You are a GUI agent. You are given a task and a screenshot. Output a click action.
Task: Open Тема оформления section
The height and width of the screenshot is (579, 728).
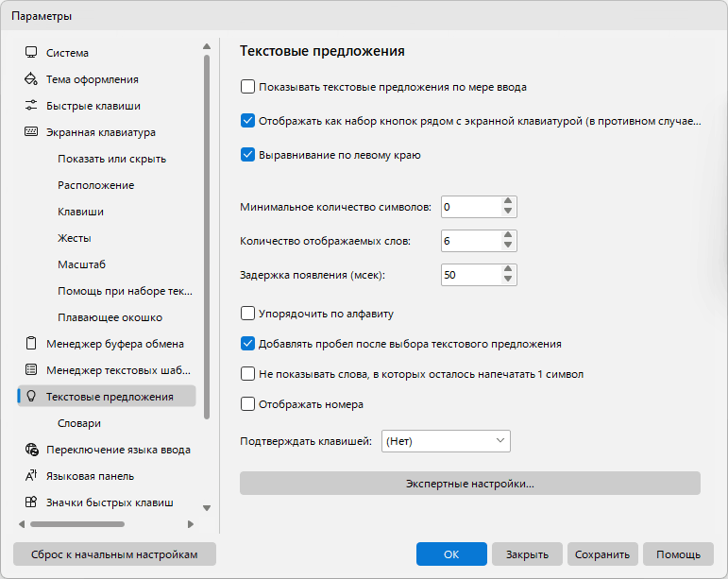(x=107, y=79)
